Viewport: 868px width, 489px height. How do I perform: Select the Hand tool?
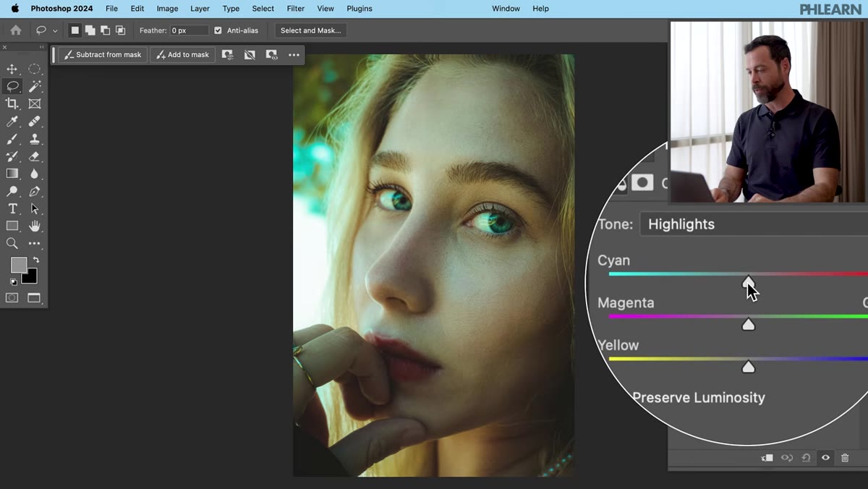point(34,226)
